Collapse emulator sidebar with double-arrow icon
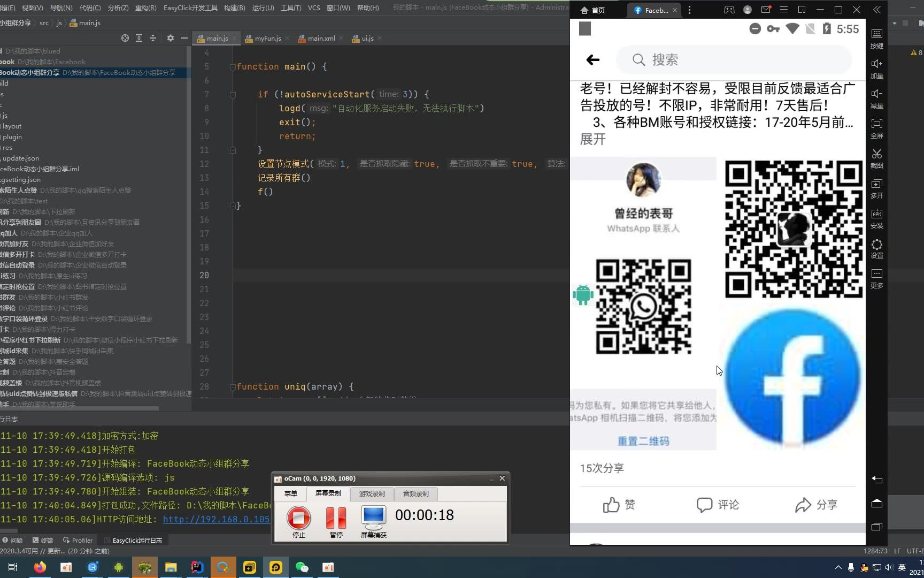 (877, 10)
